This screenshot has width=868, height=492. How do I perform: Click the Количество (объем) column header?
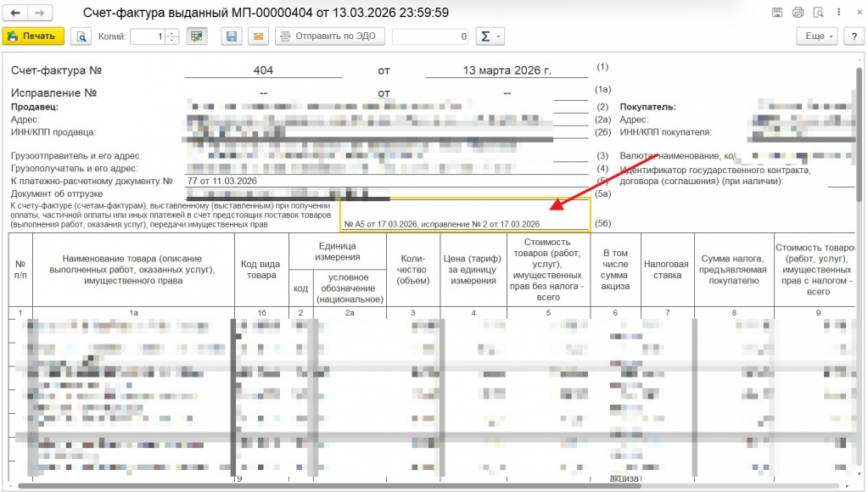tap(413, 270)
